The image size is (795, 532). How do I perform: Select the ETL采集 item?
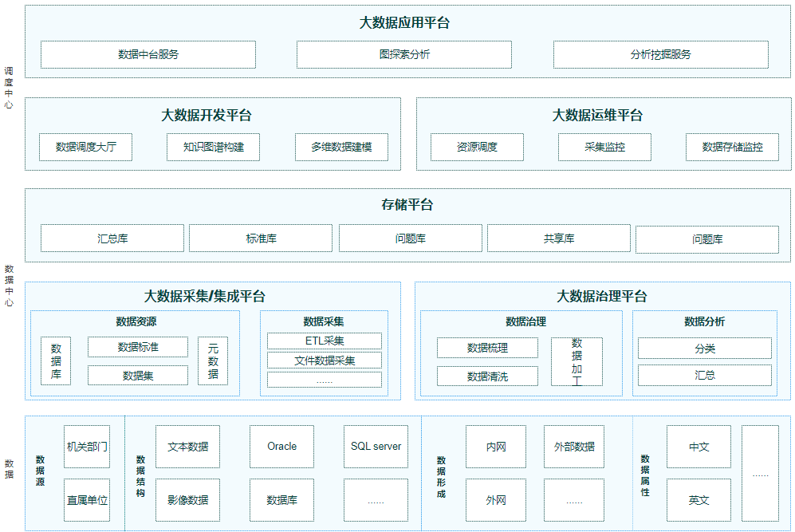[x=325, y=341]
